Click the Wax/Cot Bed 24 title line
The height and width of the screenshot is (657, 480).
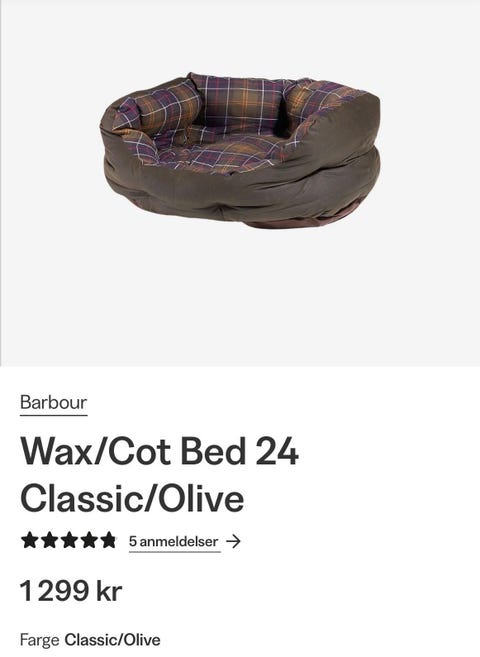coord(160,452)
